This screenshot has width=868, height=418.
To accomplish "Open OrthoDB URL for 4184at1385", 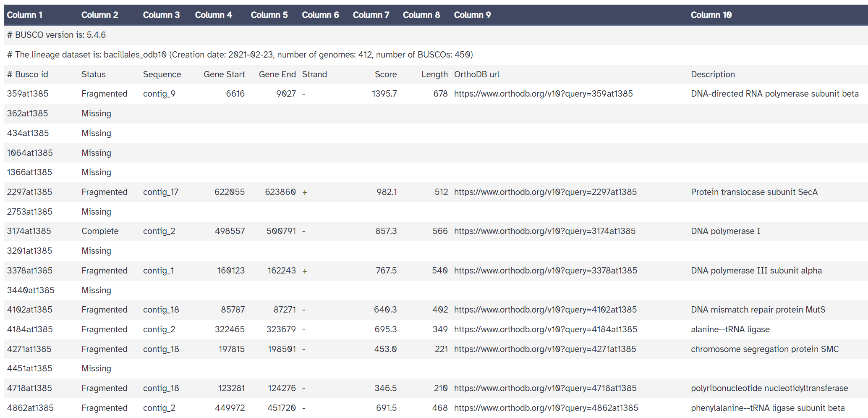I will coord(545,329).
